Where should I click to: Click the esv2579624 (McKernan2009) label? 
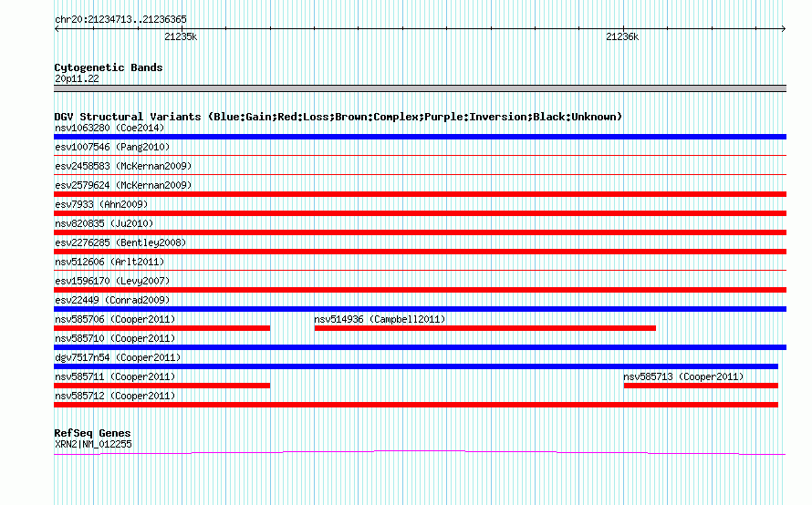pos(123,185)
